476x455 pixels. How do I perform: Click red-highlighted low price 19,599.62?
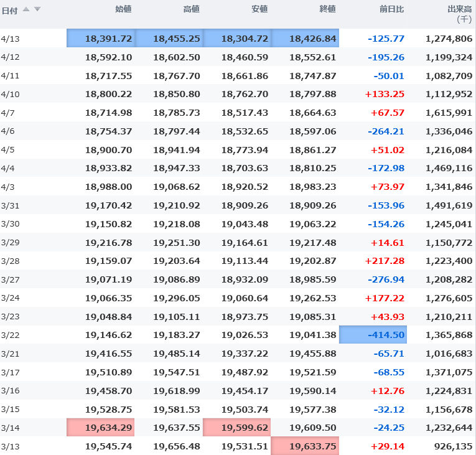pos(237,428)
